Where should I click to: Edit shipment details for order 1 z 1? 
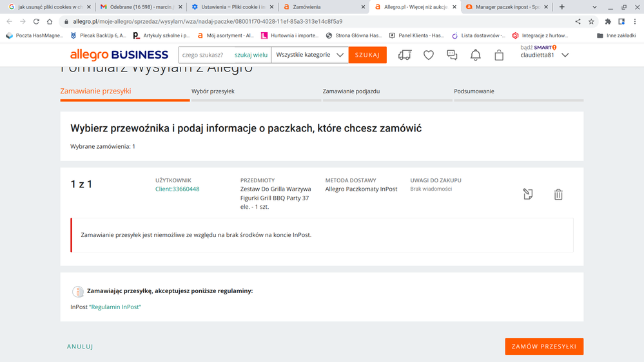click(x=528, y=194)
